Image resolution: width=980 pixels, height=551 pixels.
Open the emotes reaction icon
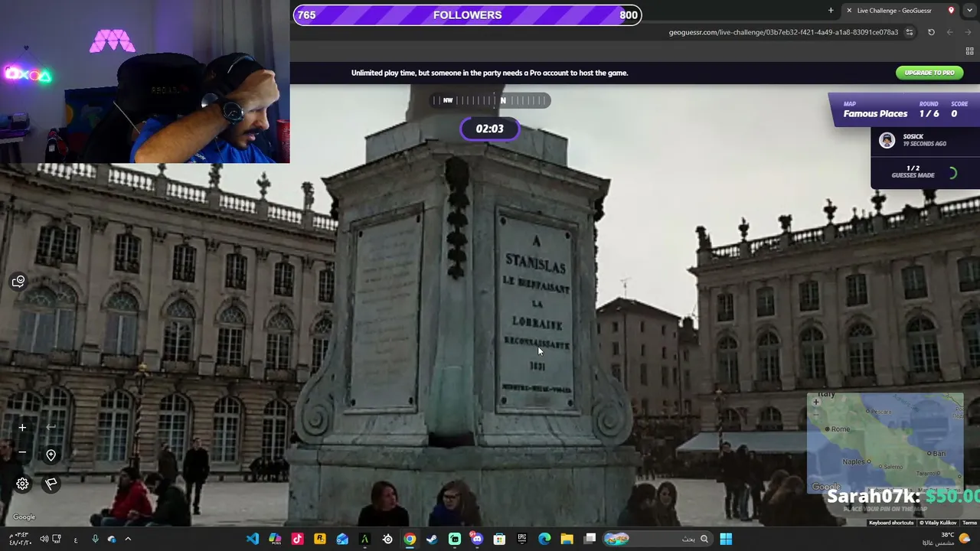click(x=18, y=282)
